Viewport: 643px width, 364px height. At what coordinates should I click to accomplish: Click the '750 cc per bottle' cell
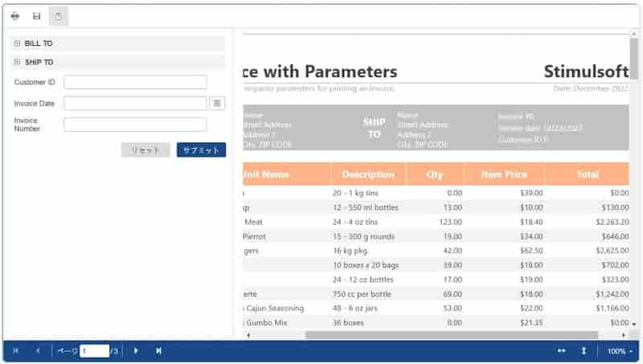coord(362,294)
